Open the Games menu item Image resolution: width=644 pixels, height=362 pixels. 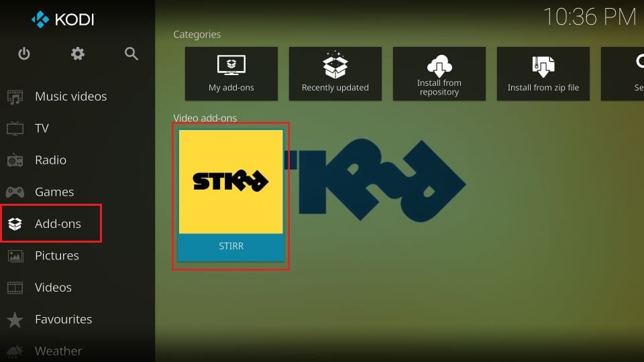click(54, 192)
